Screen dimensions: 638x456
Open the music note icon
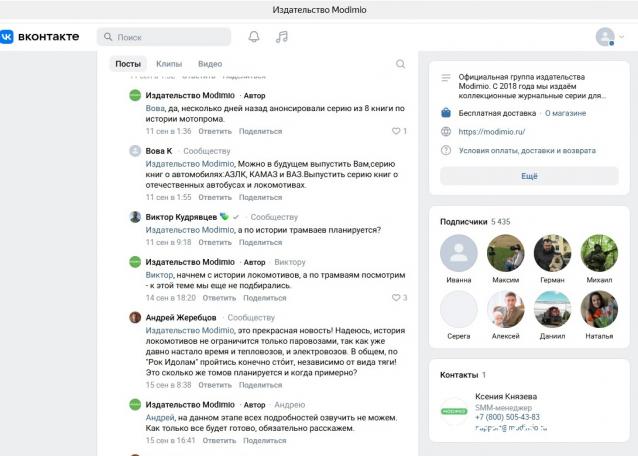[x=282, y=37]
